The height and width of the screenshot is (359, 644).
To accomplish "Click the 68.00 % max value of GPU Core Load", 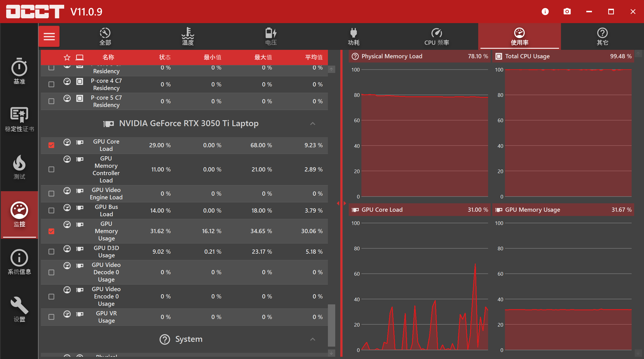I will click(x=261, y=145).
